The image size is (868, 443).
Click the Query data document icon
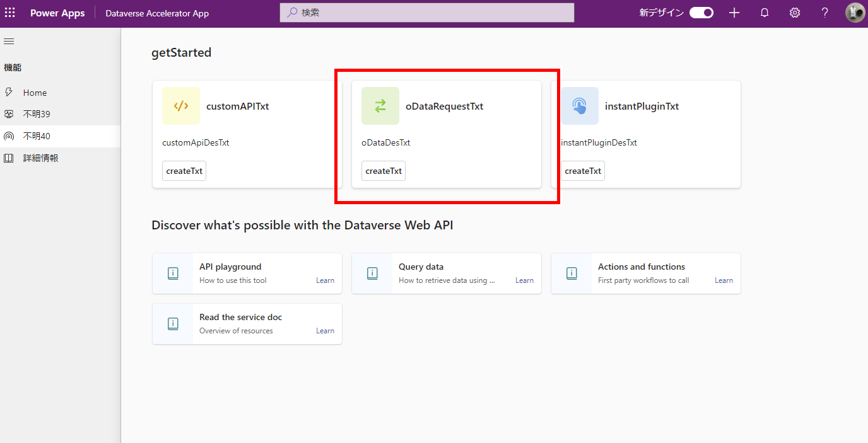tap(372, 273)
